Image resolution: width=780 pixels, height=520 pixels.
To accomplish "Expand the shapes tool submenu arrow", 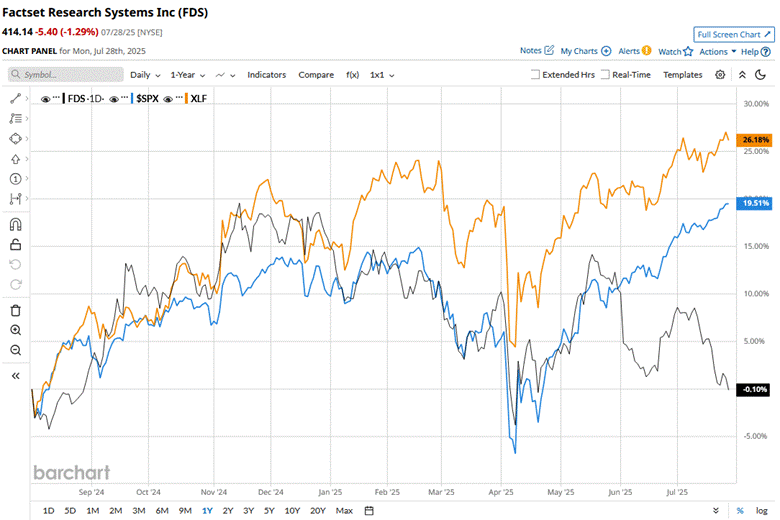I will (27, 138).
